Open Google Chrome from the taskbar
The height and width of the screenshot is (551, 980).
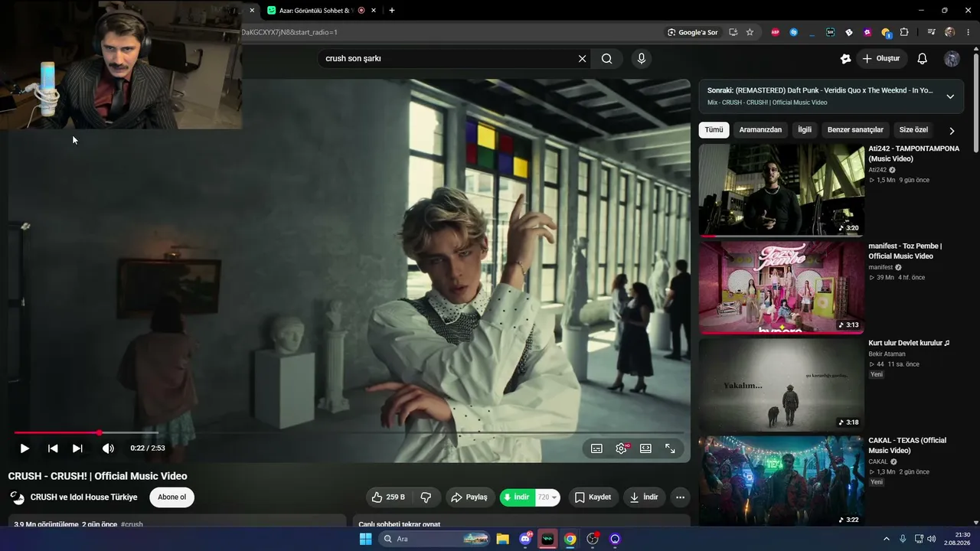[x=570, y=539]
